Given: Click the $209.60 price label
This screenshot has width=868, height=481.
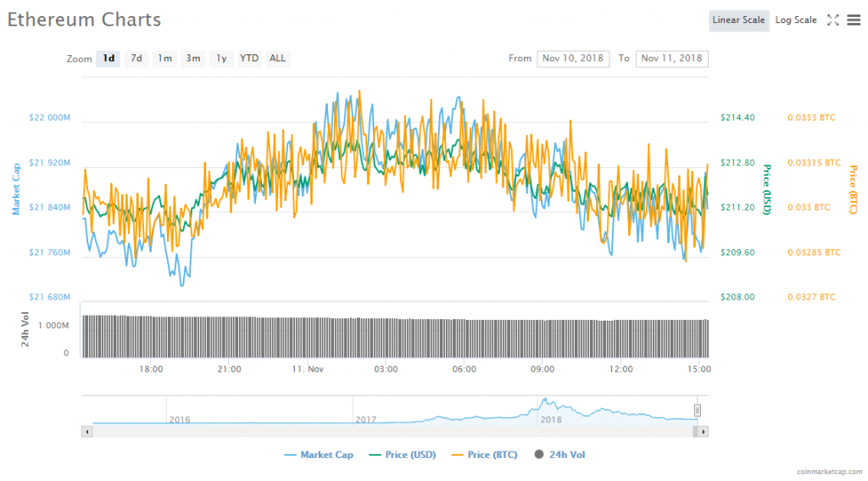Looking at the screenshot, I should coord(737,253).
